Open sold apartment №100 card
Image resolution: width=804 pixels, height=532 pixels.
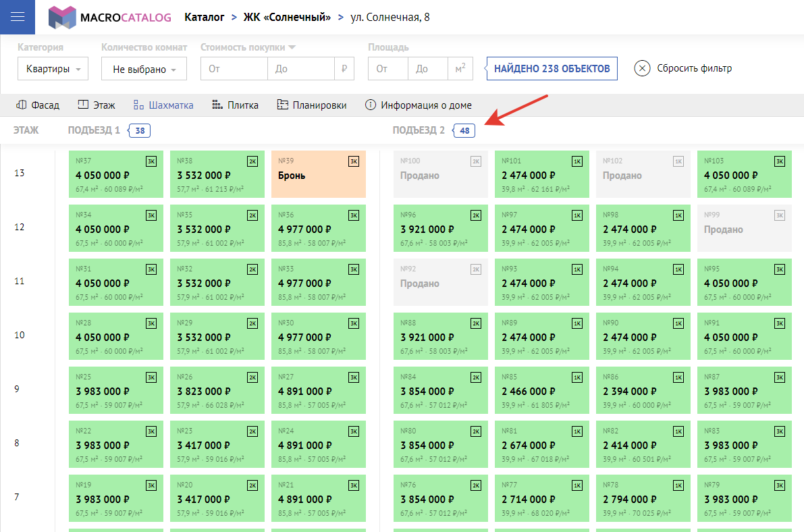(441, 174)
